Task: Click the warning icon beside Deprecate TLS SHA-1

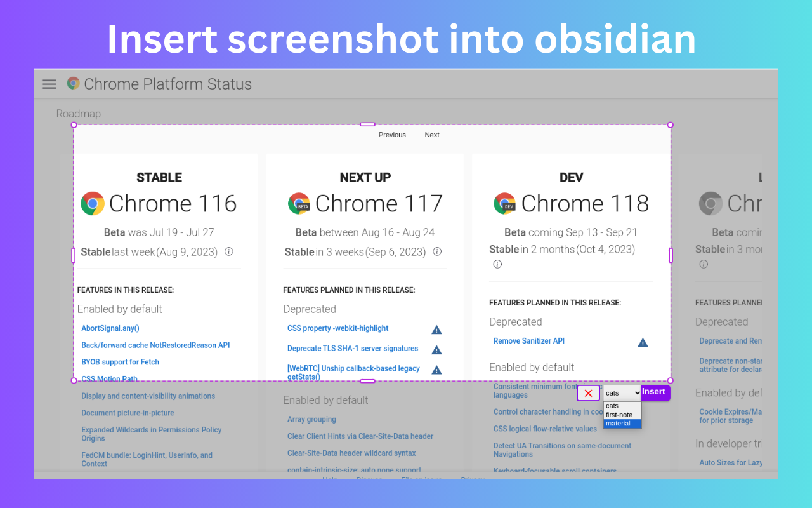Action: [436, 349]
